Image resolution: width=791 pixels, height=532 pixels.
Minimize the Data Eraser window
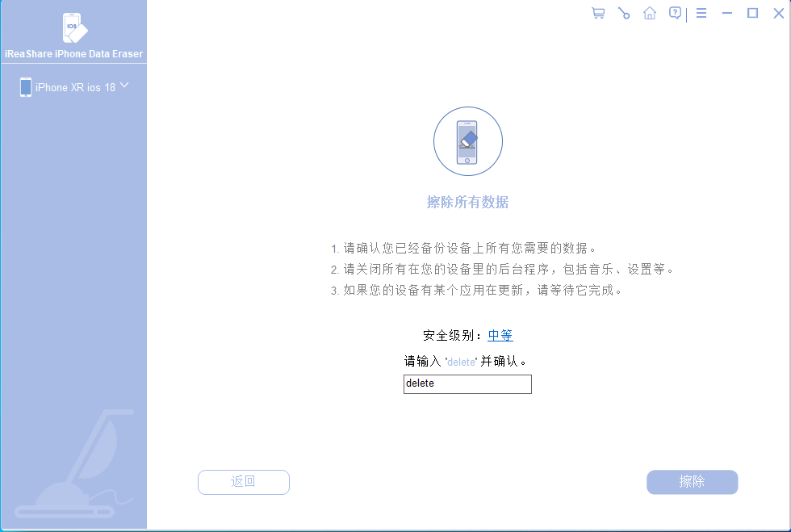pos(727,13)
